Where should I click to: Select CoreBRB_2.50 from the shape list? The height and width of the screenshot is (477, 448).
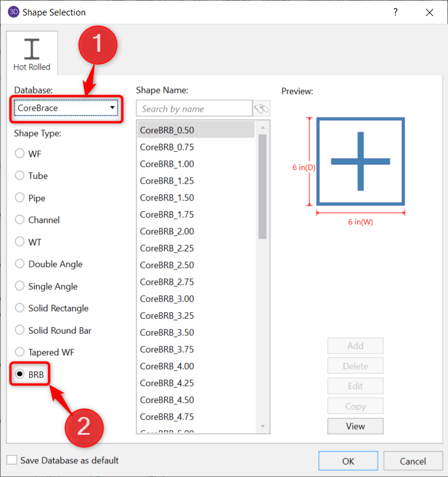pos(167,265)
